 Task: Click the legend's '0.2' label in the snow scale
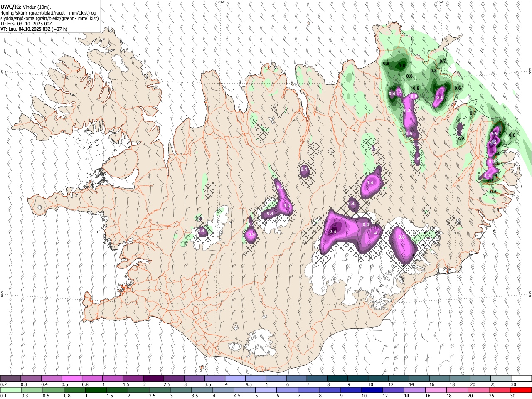pos(3,384)
